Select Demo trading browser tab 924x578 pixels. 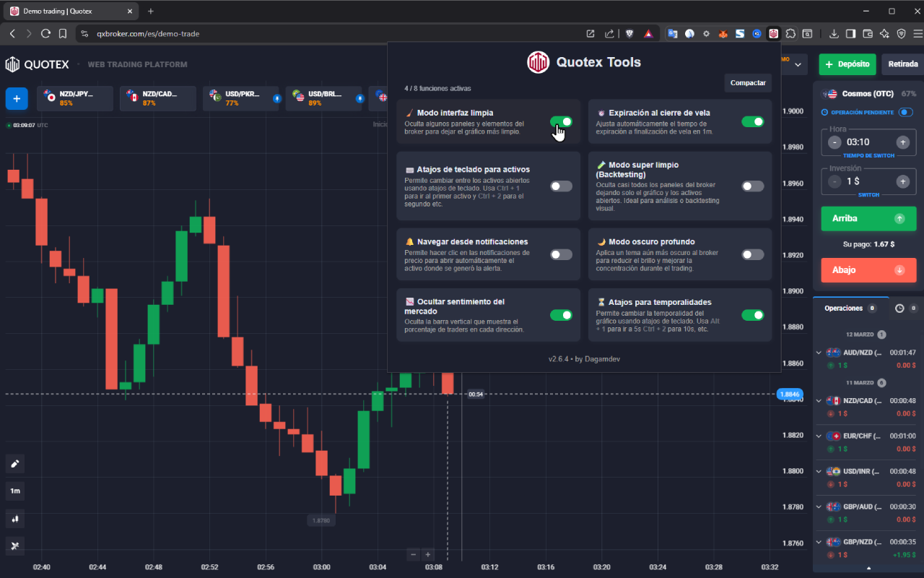(x=71, y=11)
